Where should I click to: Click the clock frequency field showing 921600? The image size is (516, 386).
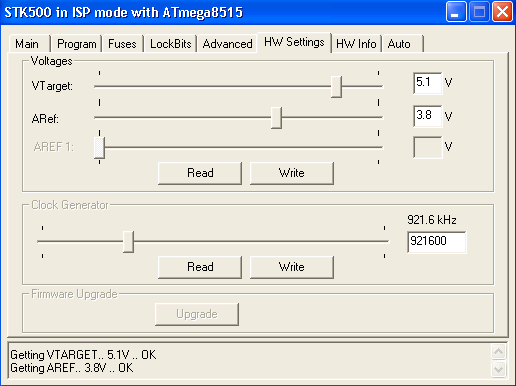click(x=437, y=242)
